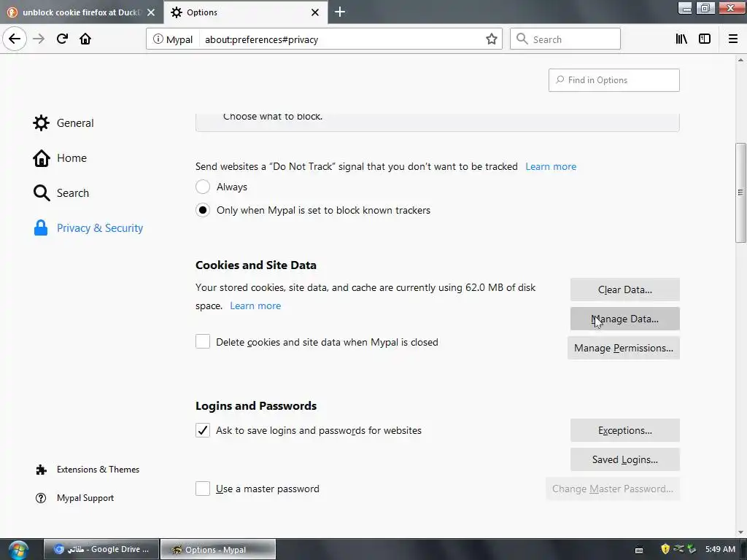Select Only when Mypal blocks known trackers
This screenshot has height=560, width=747.
coord(203,210)
